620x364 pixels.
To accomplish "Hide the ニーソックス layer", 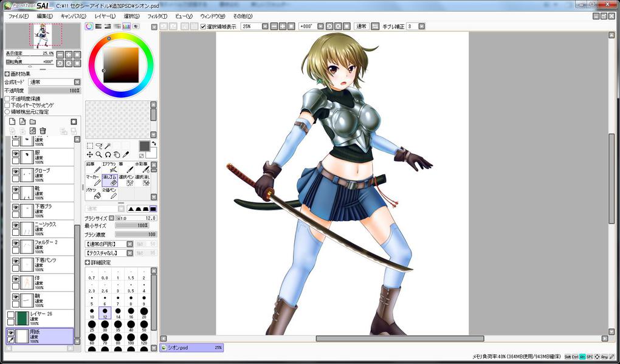I will [16, 225].
